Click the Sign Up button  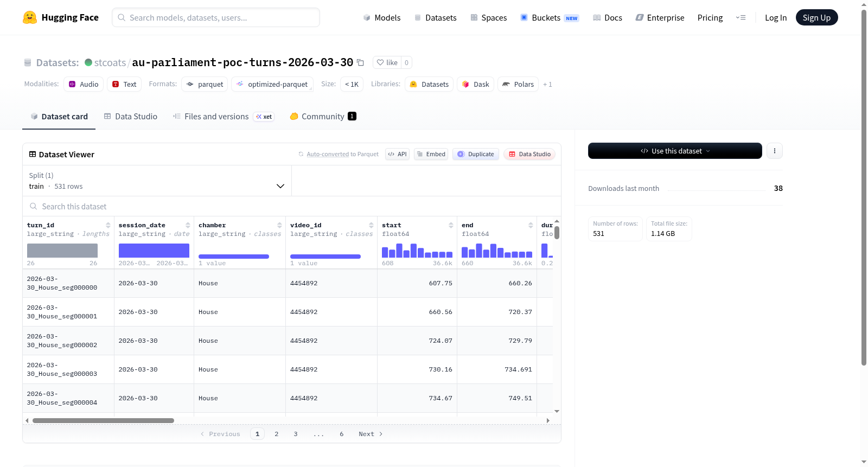[816, 17]
